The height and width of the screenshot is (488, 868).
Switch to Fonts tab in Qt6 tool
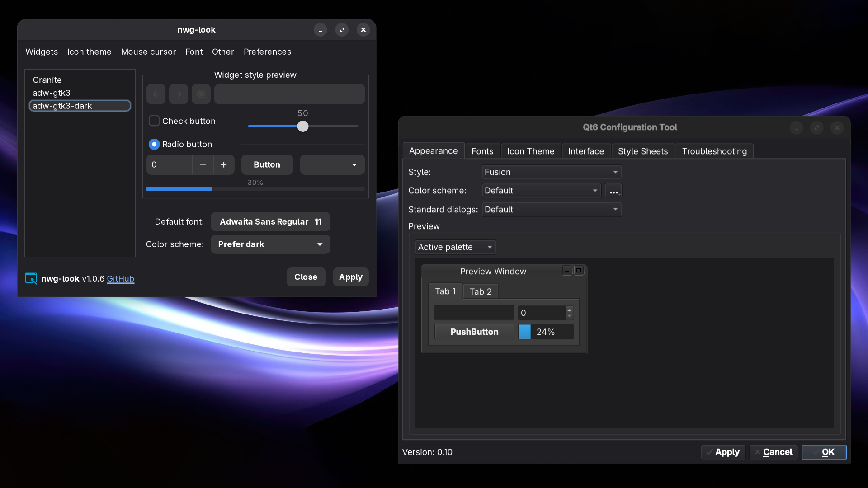(482, 151)
